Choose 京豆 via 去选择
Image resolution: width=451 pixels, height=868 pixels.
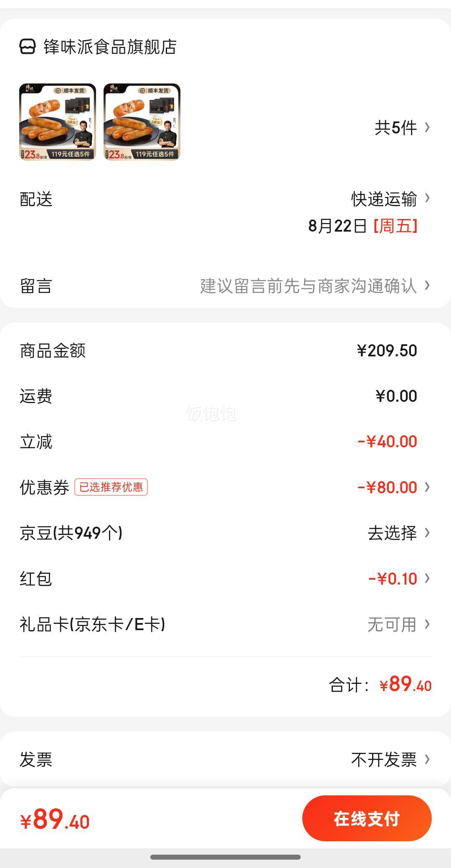click(392, 533)
